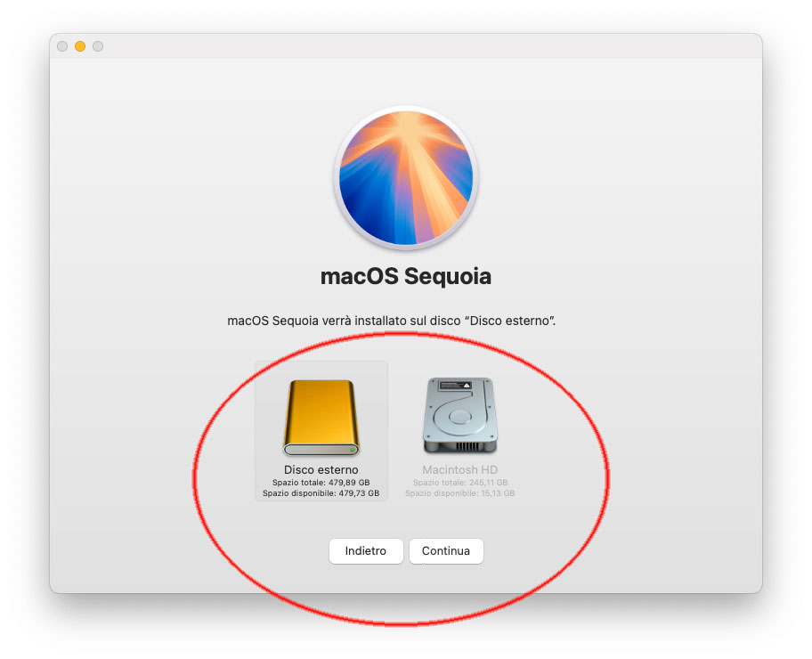Click "Spazio totale: 479,89 GB" text
This screenshot has width=812, height=659.
(x=321, y=483)
